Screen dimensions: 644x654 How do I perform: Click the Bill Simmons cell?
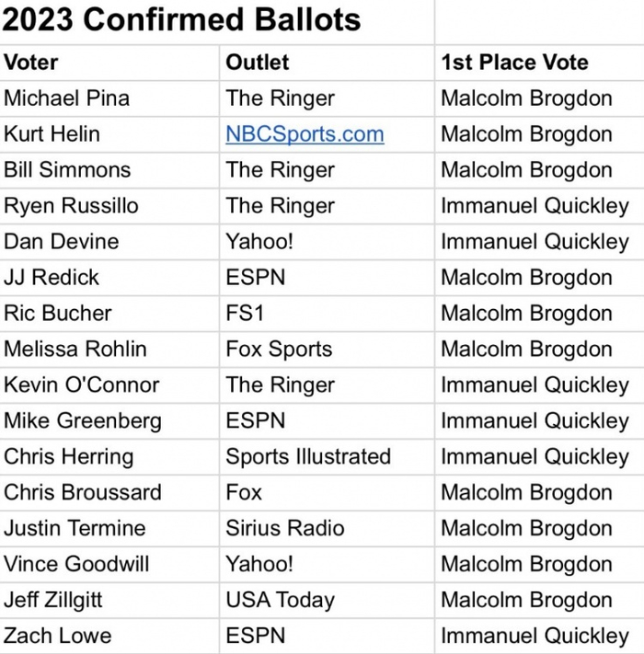[67, 170]
